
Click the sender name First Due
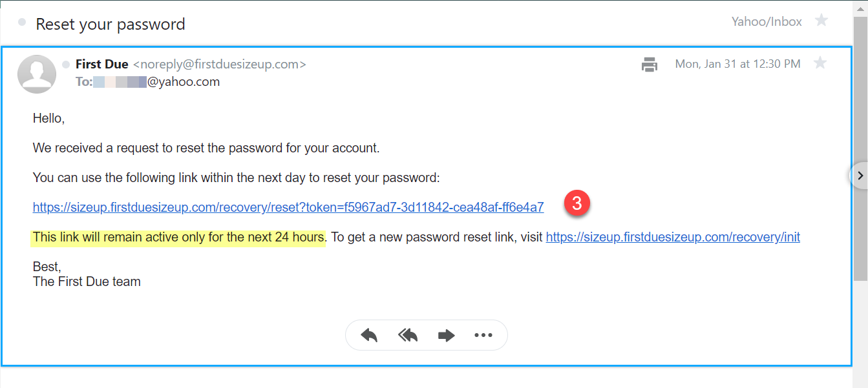pos(101,64)
